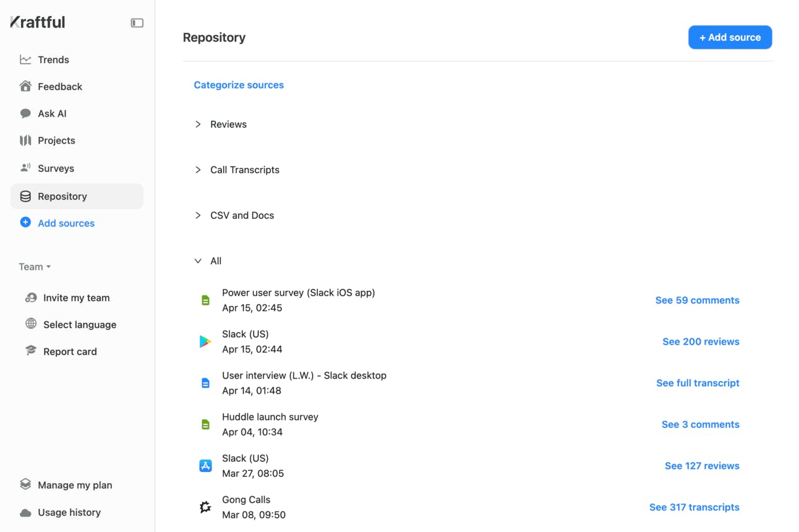This screenshot has width=799, height=532.
Task: Click the Google Play icon for Slack (US)
Action: (205, 341)
